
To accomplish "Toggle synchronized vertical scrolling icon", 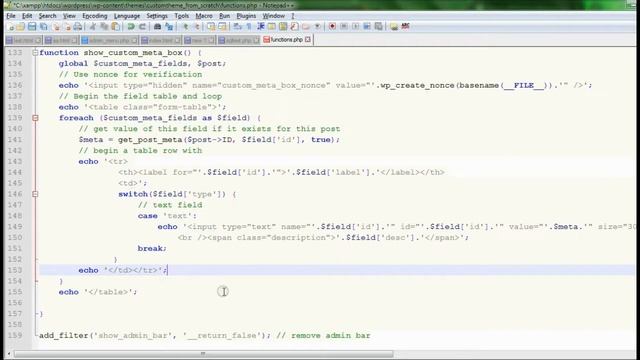I will tap(211, 27).
